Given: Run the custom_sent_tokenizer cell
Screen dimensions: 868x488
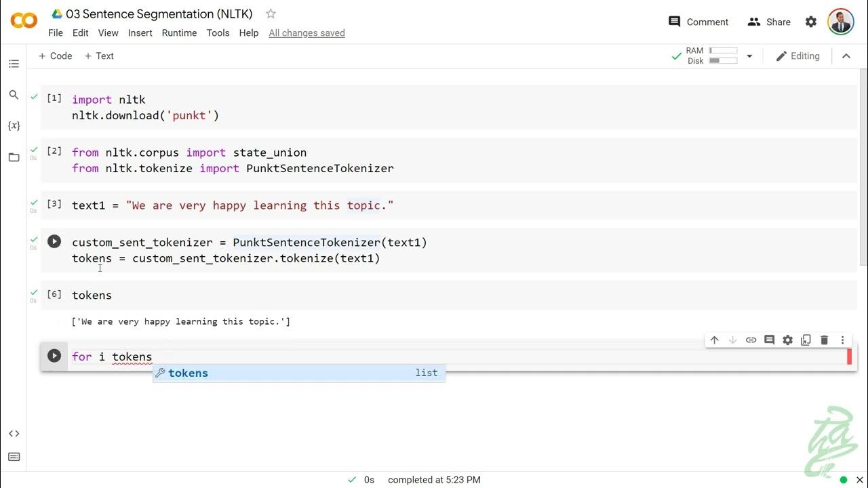Looking at the screenshot, I should (54, 242).
